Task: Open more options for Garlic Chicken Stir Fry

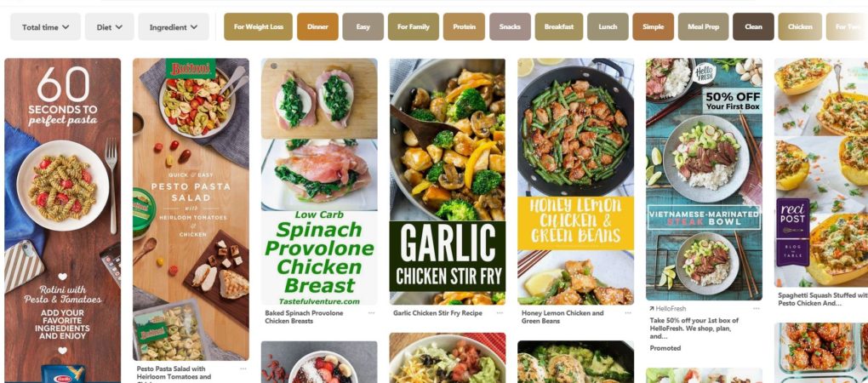Action: tap(500, 313)
